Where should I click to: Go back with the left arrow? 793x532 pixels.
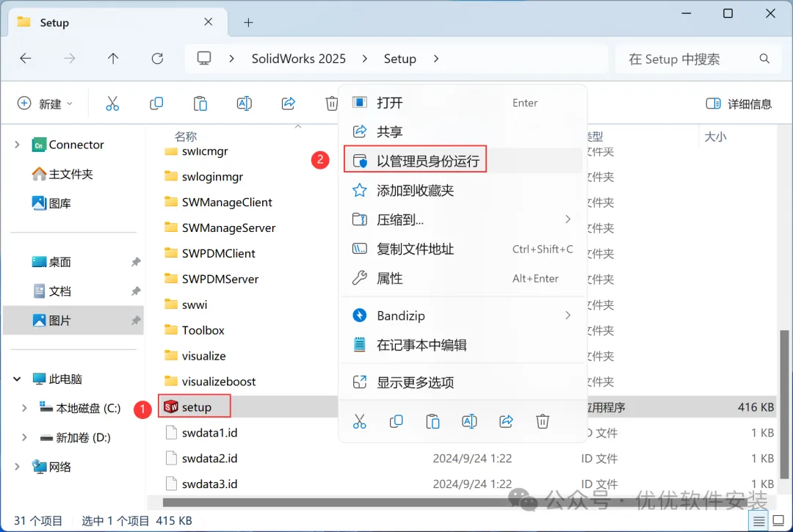pyautogui.click(x=25, y=59)
